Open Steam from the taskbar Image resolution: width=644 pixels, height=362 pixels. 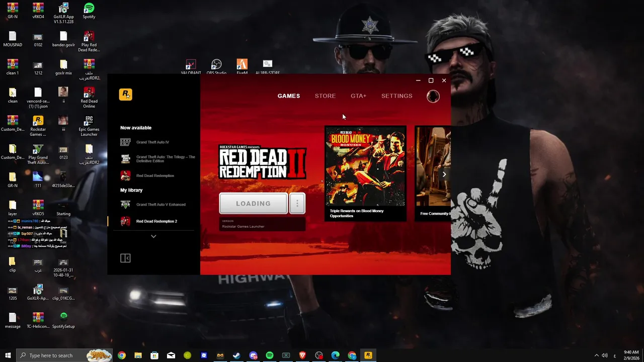236,355
